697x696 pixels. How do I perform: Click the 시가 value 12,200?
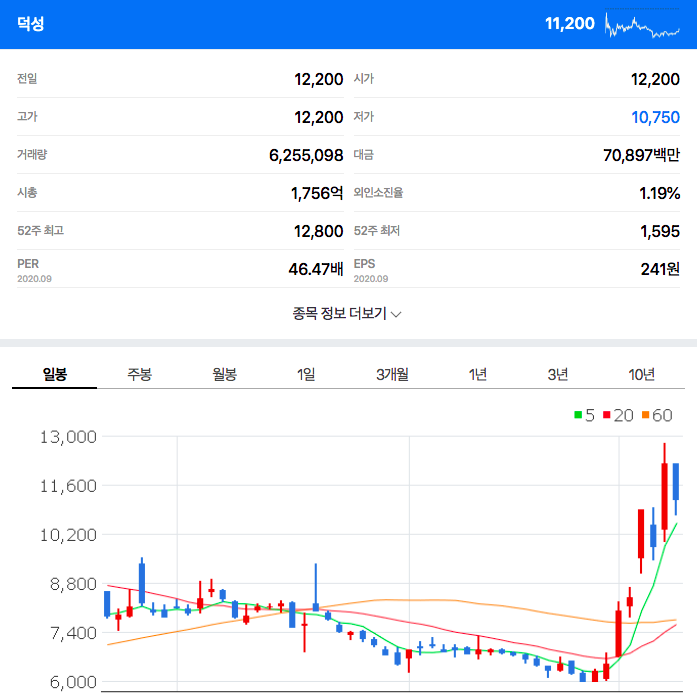[655, 79]
